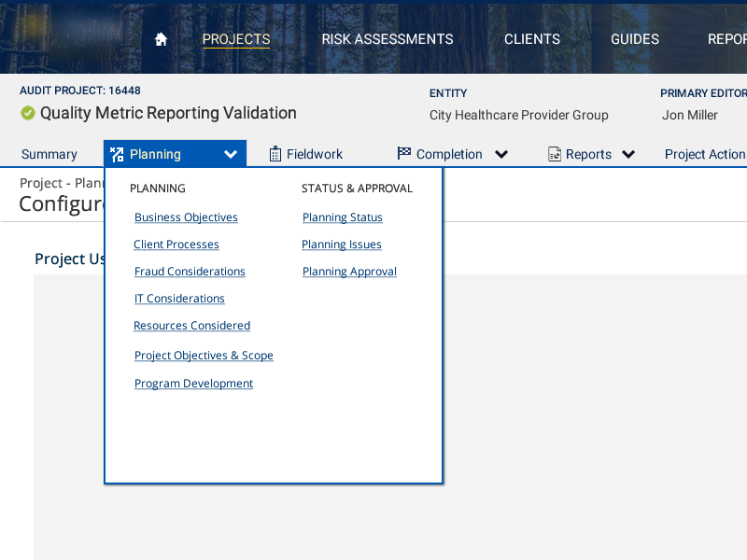Image resolution: width=747 pixels, height=560 pixels.
Task: Click the green checkmark status icon
Action: pyautogui.click(x=28, y=113)
